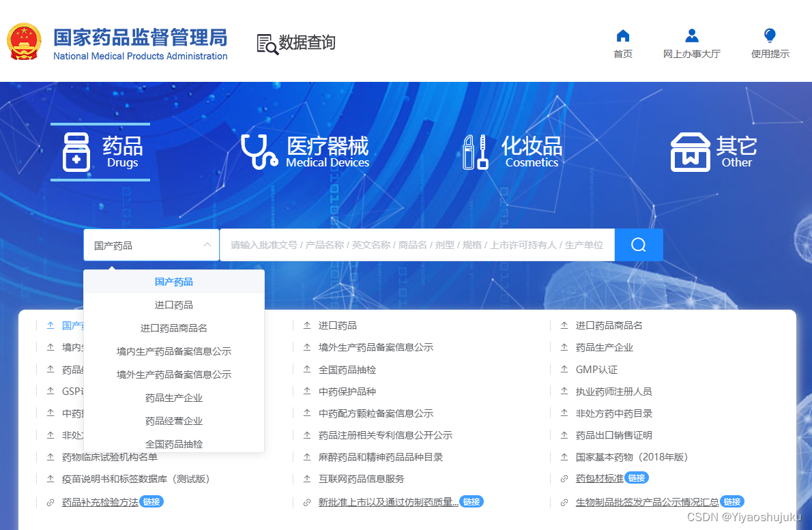This screenshot has height=530, width=812.
Task: Open 进口药品 in the category grid
Action: pos(338,325)
